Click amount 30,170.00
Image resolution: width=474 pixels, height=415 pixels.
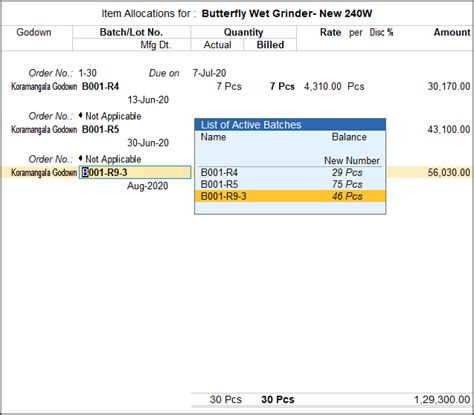click(x=449, y=87)
